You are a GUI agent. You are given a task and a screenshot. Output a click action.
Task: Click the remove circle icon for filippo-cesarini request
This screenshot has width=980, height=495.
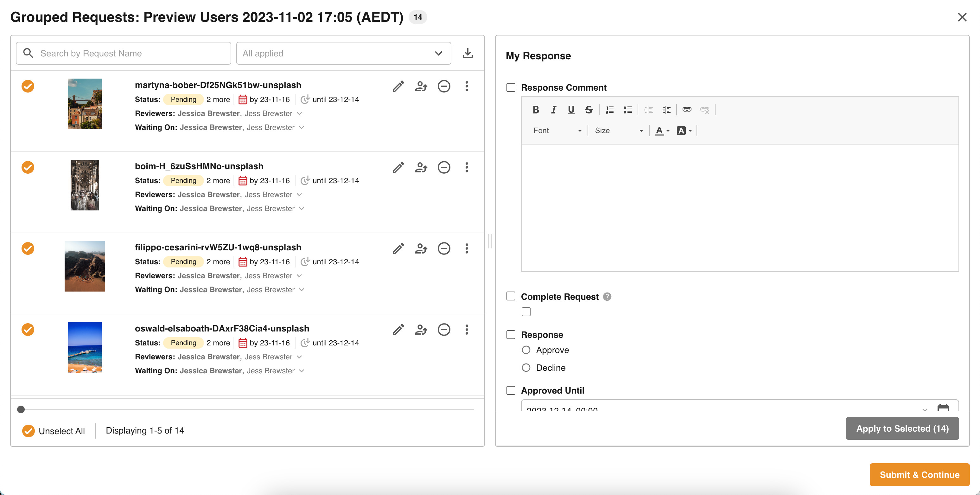(443, 249)
